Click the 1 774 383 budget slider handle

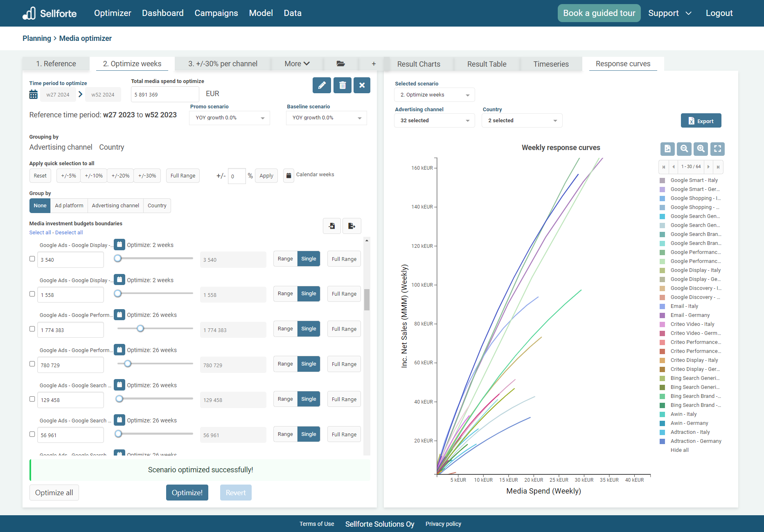pos(140,328)
